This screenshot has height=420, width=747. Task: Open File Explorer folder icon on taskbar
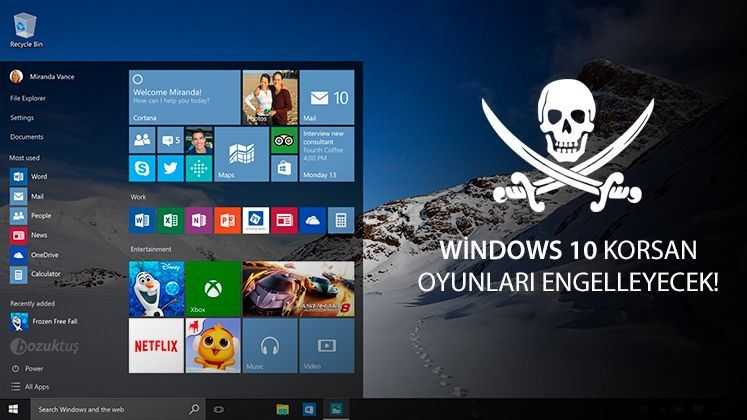(283, 409)
